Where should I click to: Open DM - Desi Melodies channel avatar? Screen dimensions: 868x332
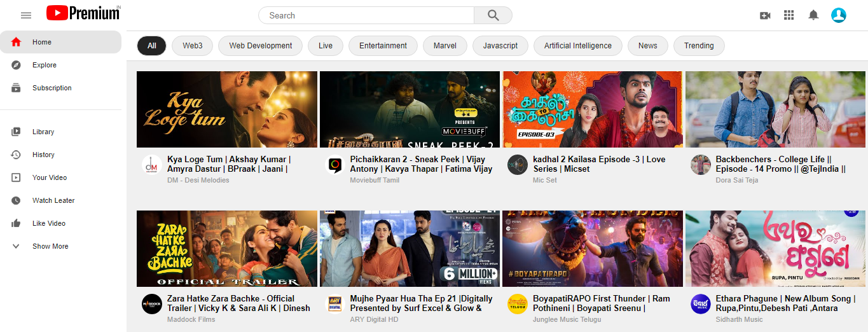[x=152, y=165]
